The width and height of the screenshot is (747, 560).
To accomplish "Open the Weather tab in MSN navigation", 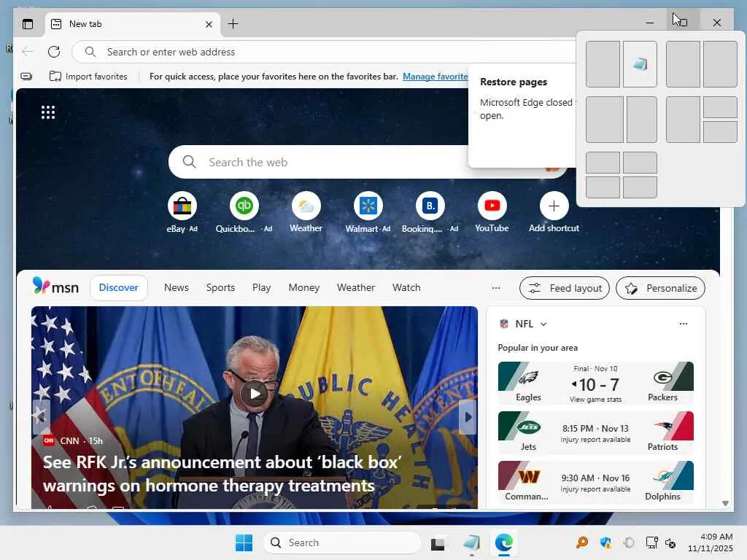I will click(x=356, y=287).
